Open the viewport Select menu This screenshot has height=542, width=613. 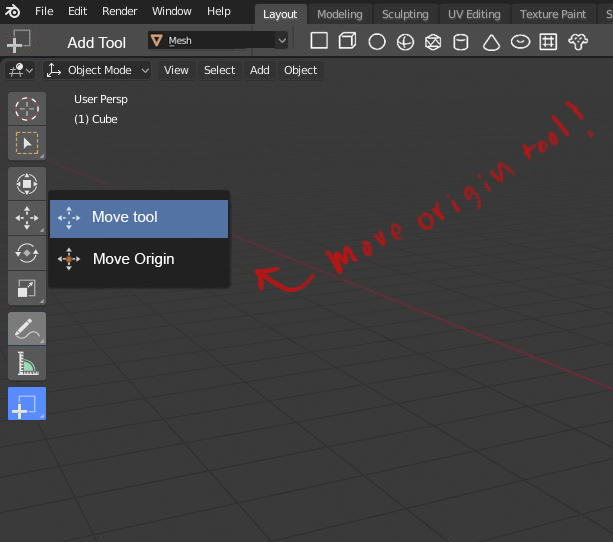pyautogui.click(x=219, y=70)
